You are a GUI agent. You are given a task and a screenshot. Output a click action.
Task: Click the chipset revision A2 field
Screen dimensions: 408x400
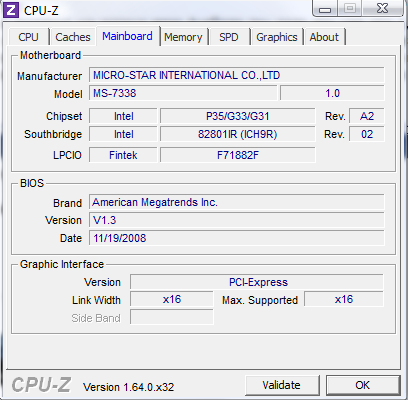[x=367, y=116]
